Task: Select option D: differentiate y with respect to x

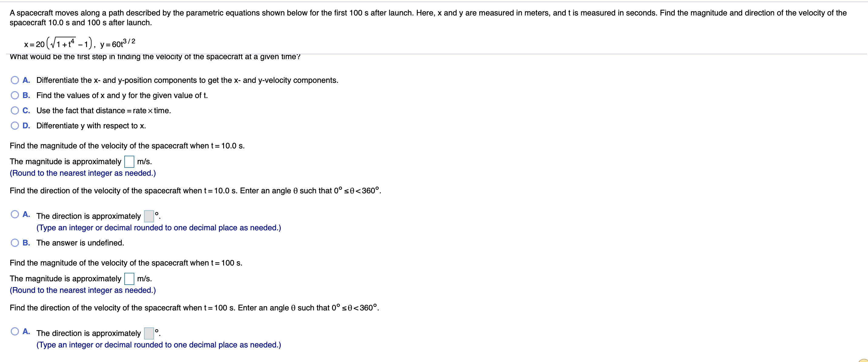Action: pos(15,126)
